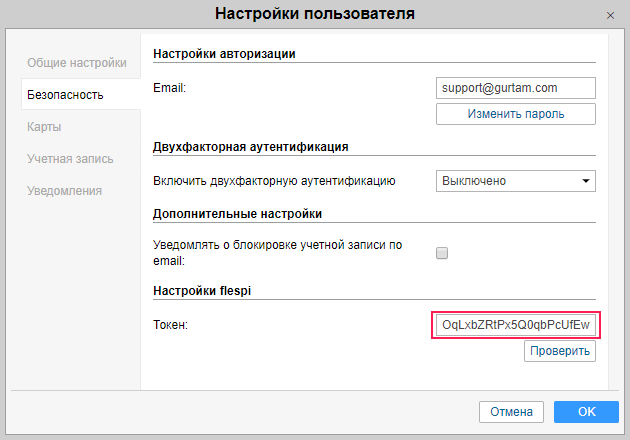
Task: Click the arrow on the Выключено combo box
Action: click(x=585, y=181)
